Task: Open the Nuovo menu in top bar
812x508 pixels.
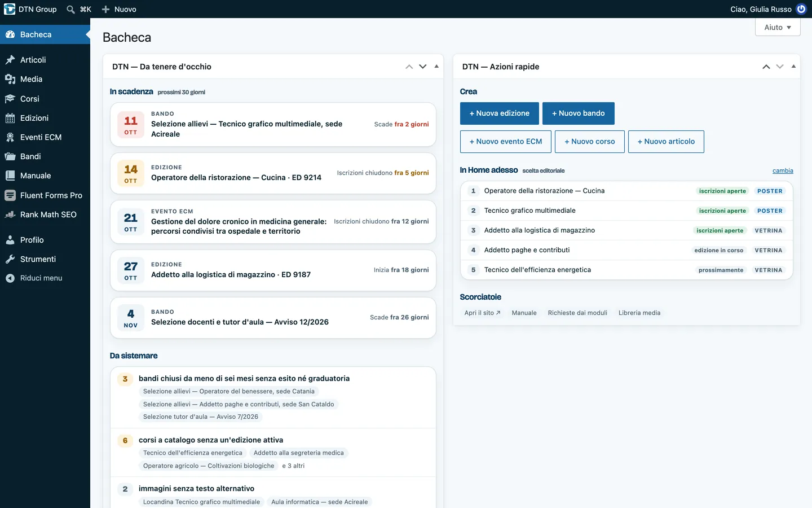Action: (x=119, y=9)
